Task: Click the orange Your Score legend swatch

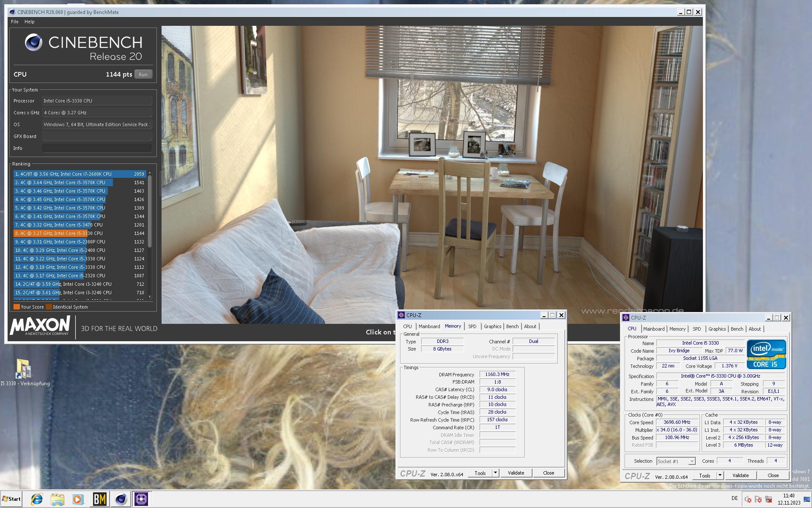Action: (x=16, y=307)
